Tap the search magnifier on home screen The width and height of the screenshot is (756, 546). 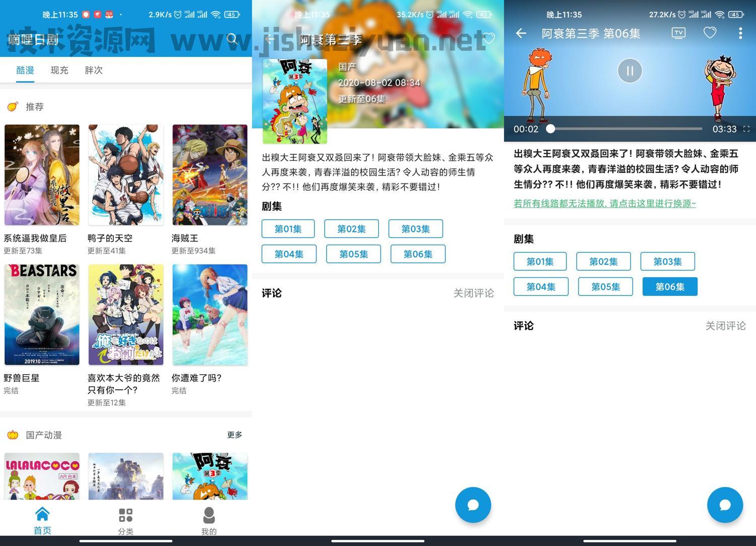pos(232,39)
